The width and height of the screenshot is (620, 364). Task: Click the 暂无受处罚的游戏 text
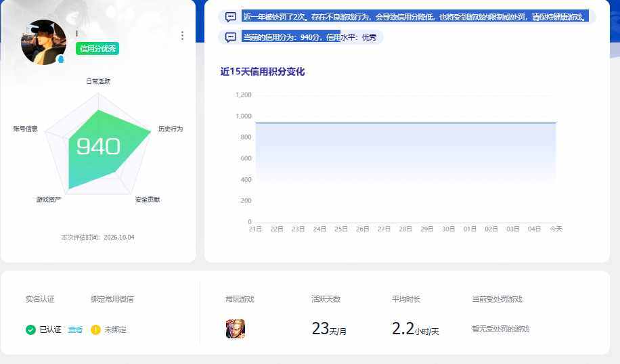coord(500,329)
